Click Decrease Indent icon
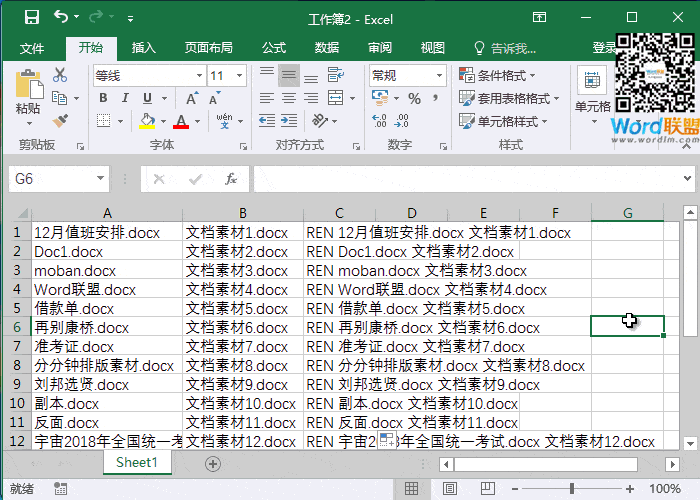700x500 pixels. 267,121
